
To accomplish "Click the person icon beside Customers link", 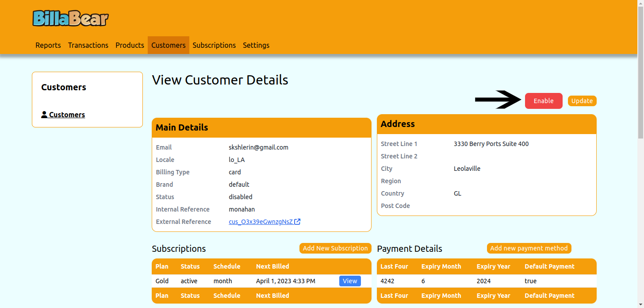I will [x=44, y=115].
